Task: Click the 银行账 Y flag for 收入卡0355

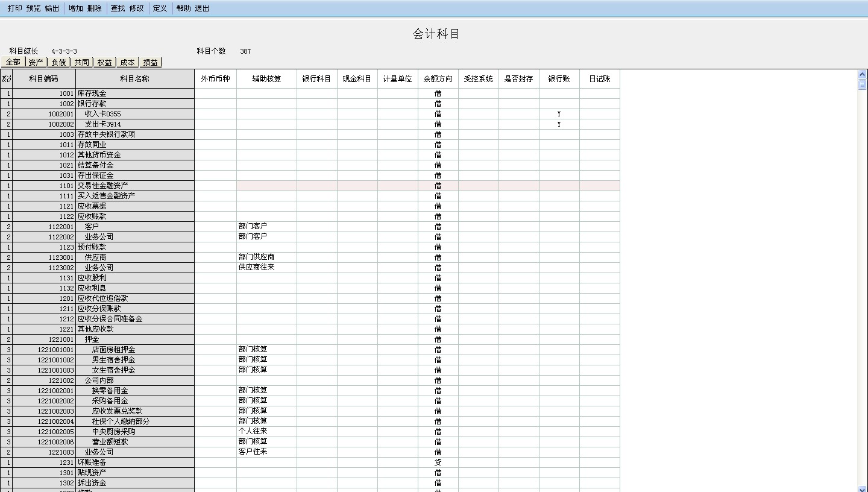Action: (559, 114)
